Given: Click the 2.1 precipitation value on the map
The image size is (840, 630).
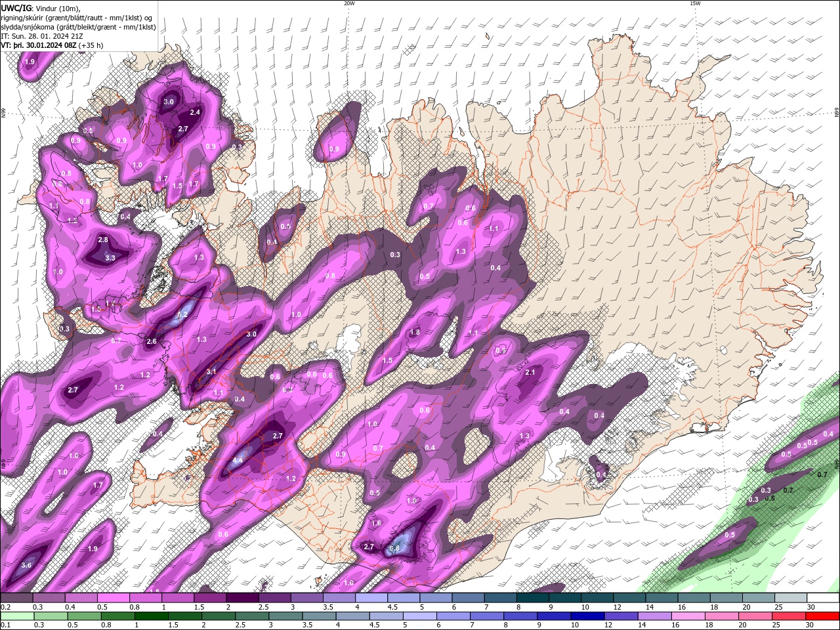Looking at the screenshot, I should (x=531, y=372).
